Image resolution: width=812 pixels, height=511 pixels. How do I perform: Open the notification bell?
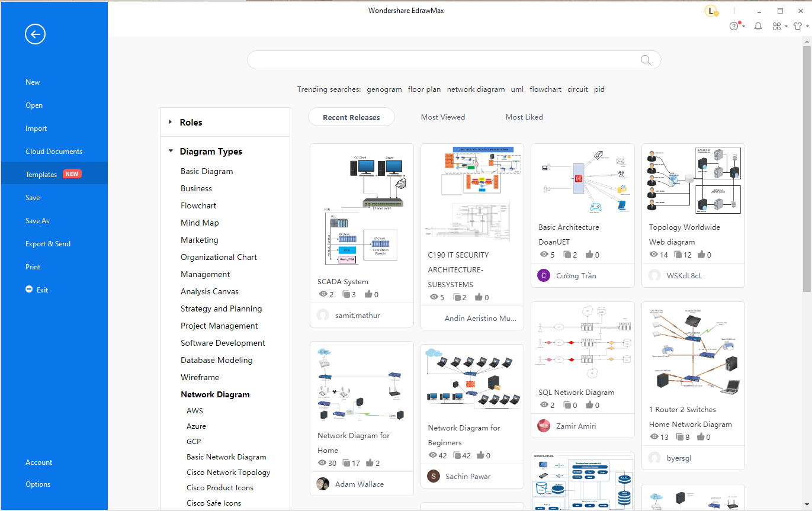click(758, 26)
